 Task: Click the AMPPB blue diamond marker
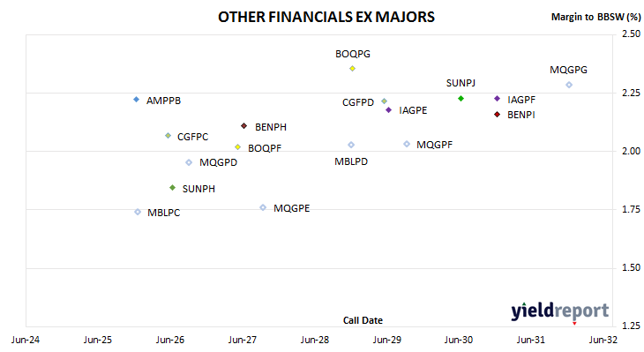137,100
